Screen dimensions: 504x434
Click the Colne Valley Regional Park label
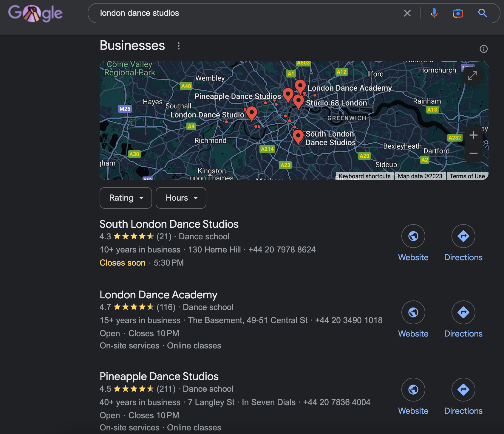tap(129, 68)
